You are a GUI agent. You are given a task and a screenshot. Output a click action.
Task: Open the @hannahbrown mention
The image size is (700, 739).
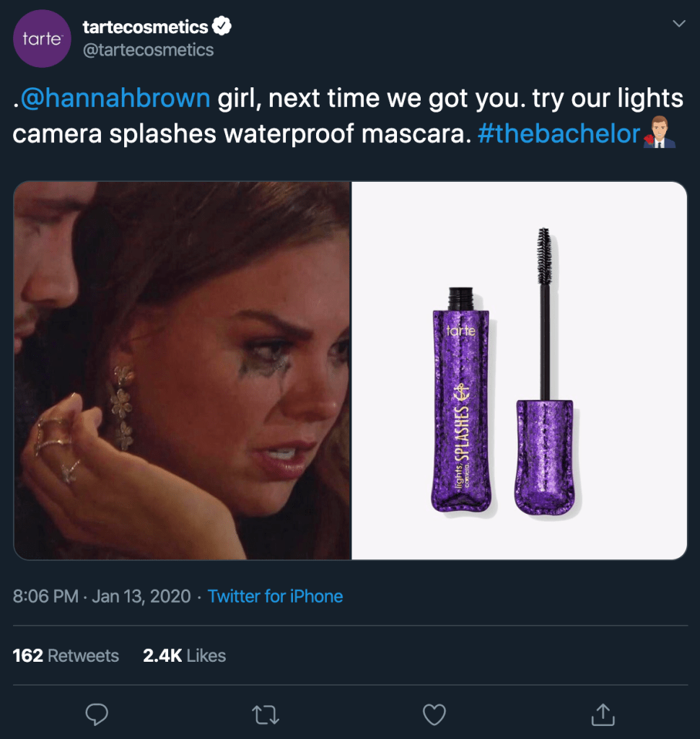(x=115, y=98)
